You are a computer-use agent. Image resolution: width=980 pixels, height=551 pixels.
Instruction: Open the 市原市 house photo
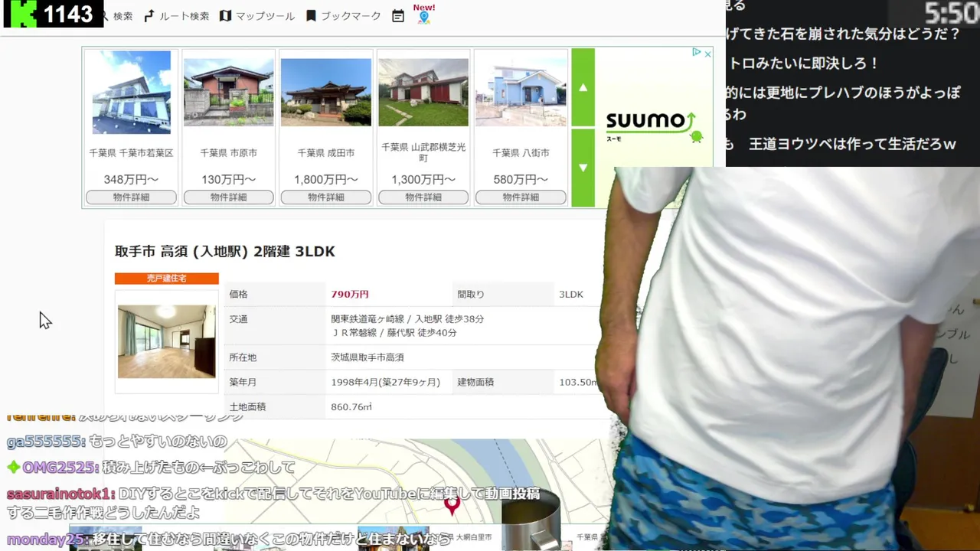(228, 93)
